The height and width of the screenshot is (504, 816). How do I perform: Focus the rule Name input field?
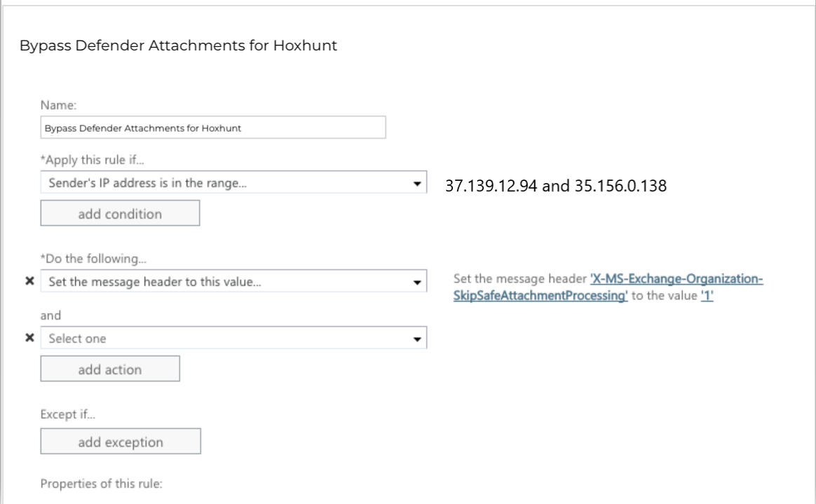[213, 128]
